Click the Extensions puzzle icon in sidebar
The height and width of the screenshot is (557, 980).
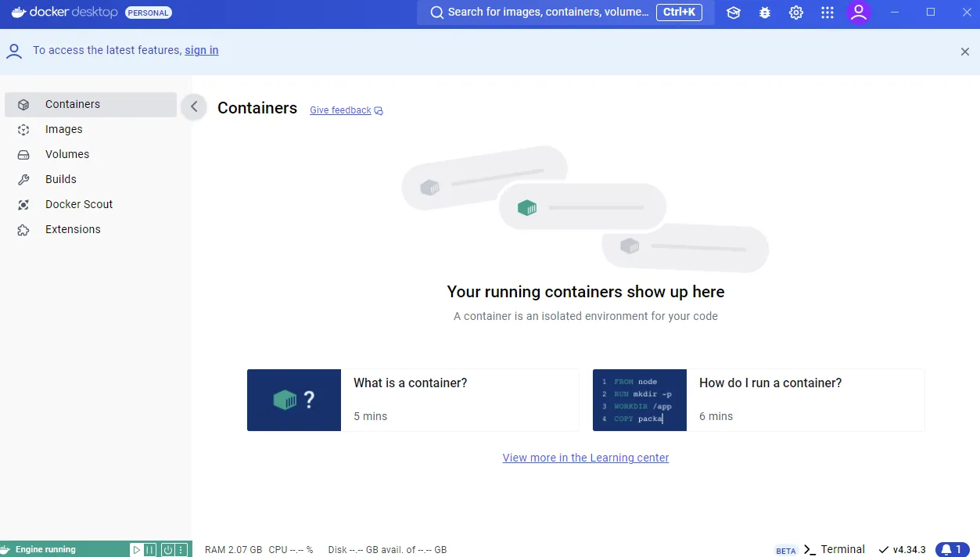point(23,229)
